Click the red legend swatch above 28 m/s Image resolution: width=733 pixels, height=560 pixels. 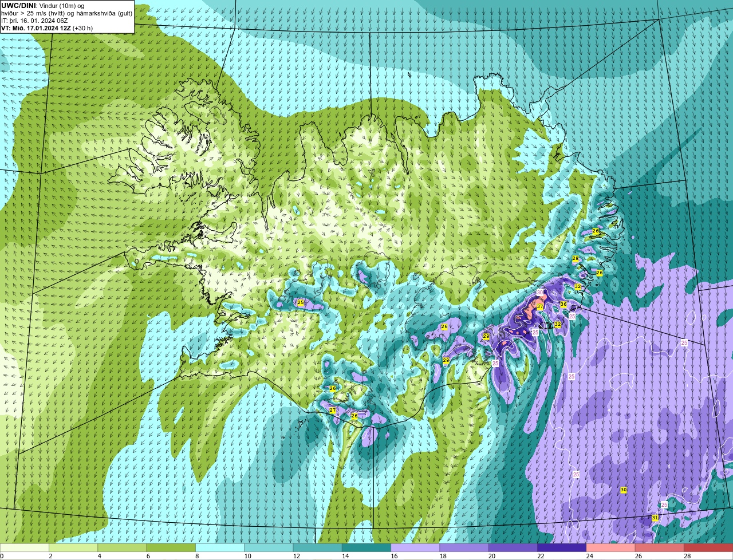pos(708,548)
